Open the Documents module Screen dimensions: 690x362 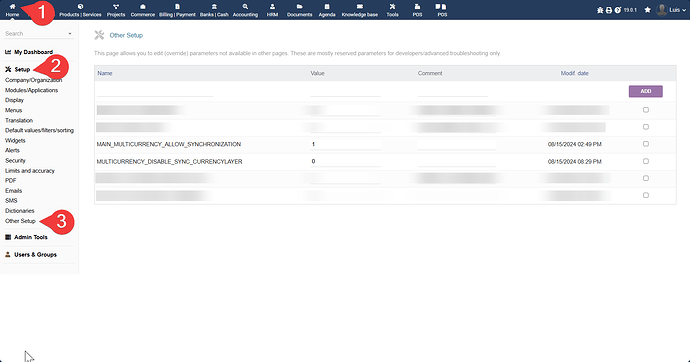(299, 10)
